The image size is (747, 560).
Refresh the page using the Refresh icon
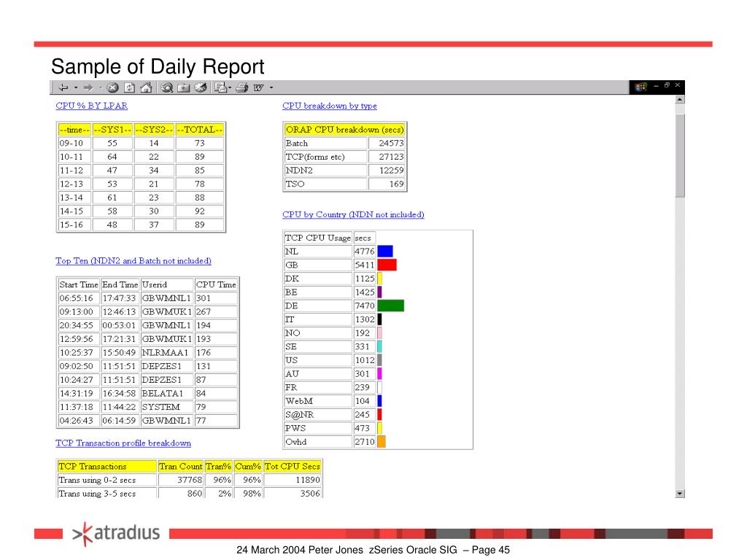(x=130, y=87)
